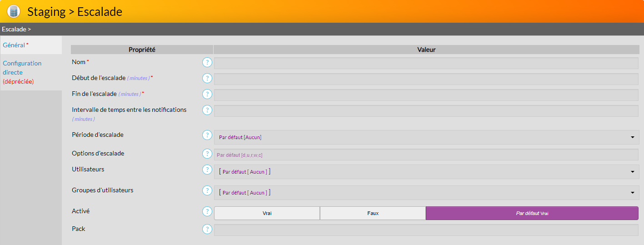Open help icon for Nom field

[207, 62]
